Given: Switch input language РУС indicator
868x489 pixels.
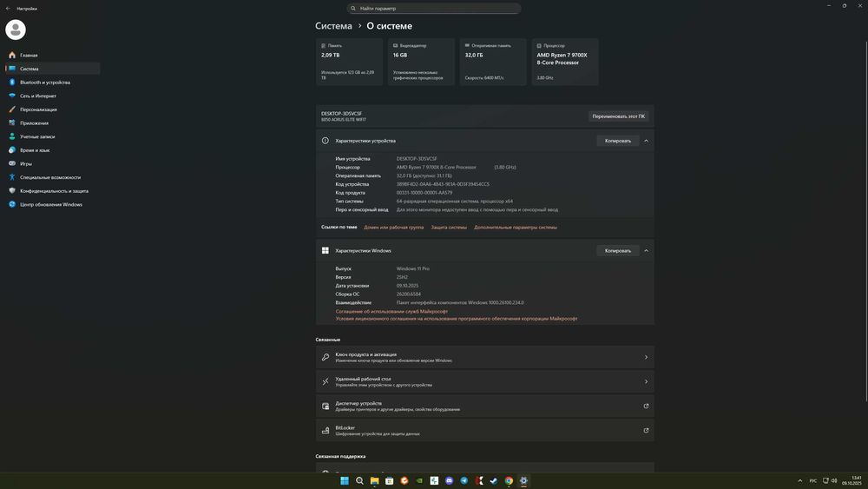Looking at the screenshot, I should (x=813, y=480).
